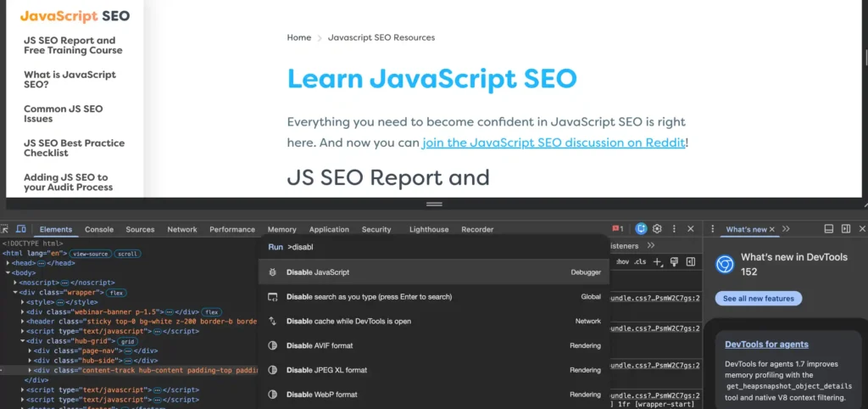The height and width of the screenshot is (409, 868).
Task: Open the rendering emulations paintbrush icon
Action: pos(674,261)
